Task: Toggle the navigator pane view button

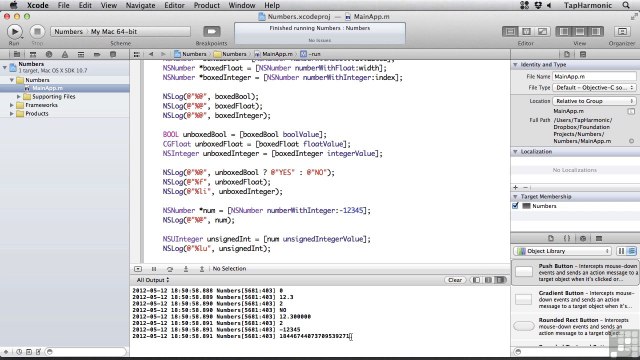Action: [564, 31]
